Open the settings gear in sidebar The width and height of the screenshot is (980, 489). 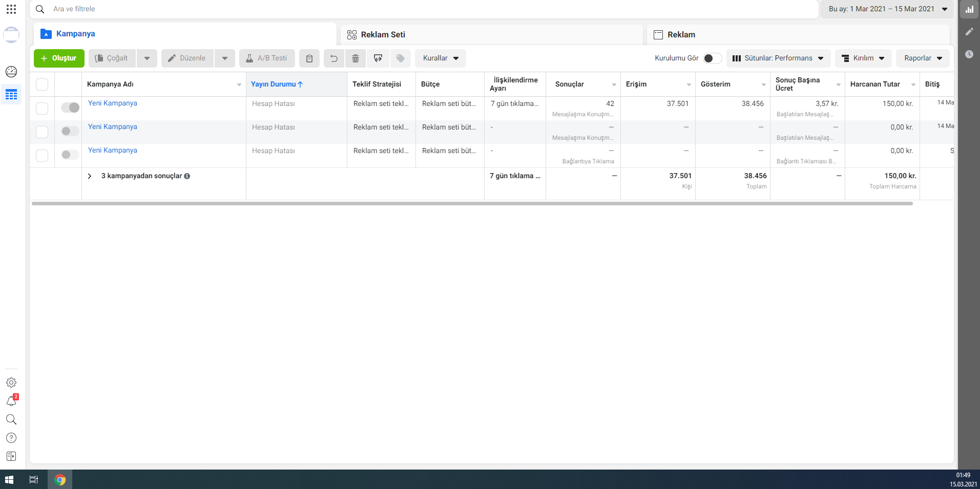11,382
